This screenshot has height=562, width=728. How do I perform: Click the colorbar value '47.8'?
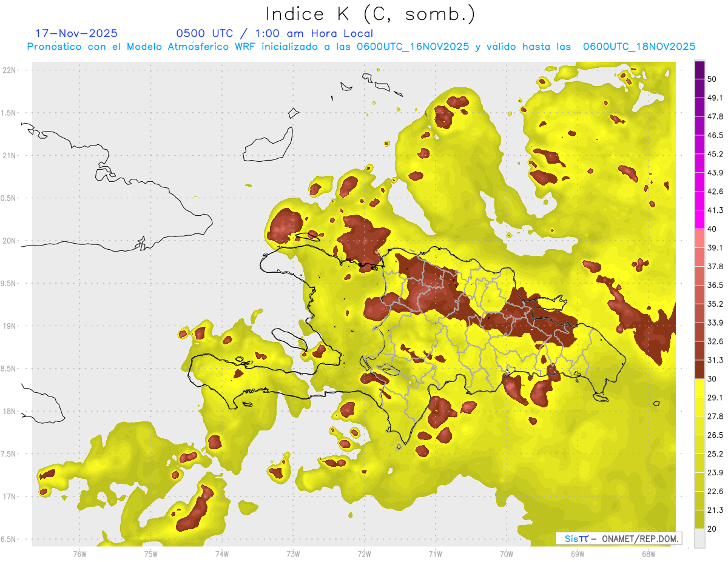click(715, 116)
